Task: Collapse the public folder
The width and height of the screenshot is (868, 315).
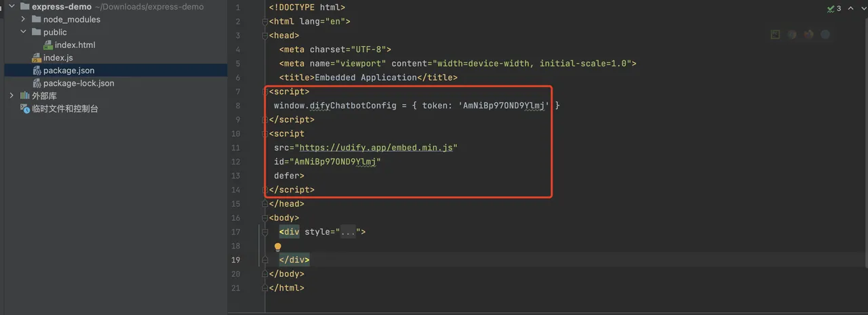Action: click(23, 32)
